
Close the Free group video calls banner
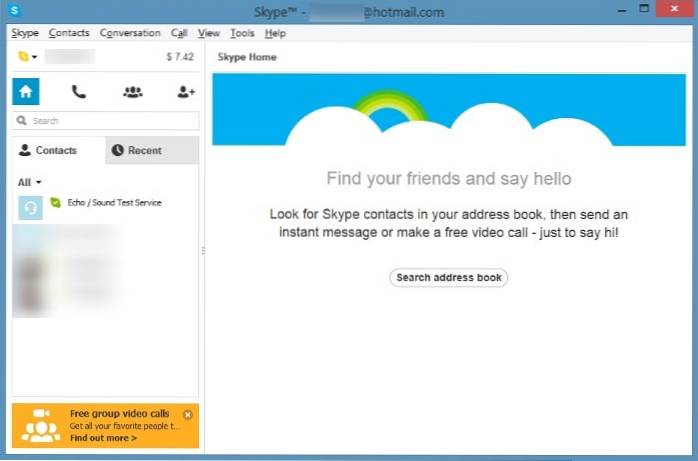pos(188,414)
